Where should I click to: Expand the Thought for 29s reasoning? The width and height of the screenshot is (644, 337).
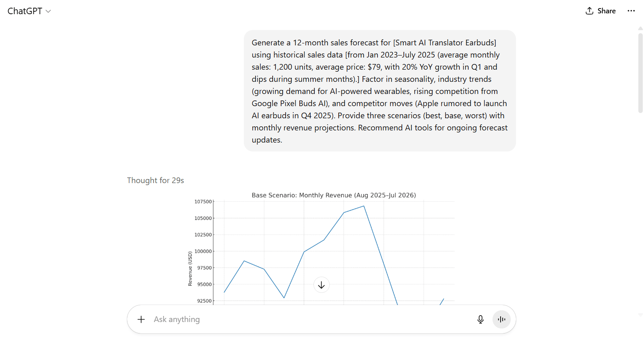point(156,180)
